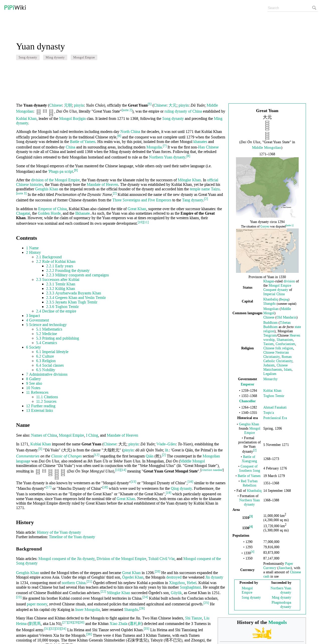Viewport: 322px width, 644px height.
Task: Open the 'Phags-pa script link
Action: tap(61, 172)
